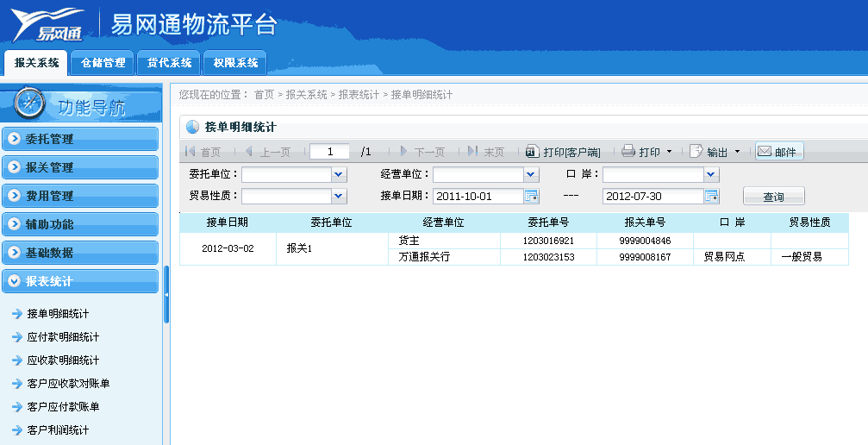This screenshot has width=868, height=445.
Task: Click the compass icon beside 功能导航
Action: point(28,103)
